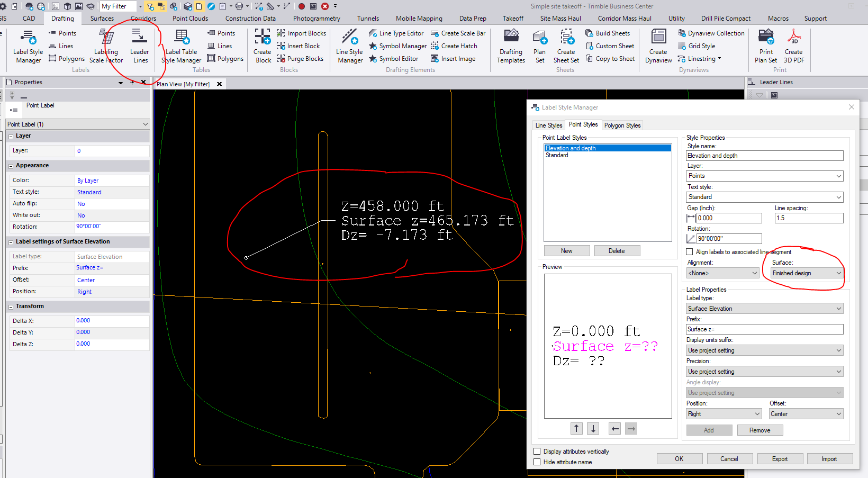
Task: Check Display attributes vertically
Action: point(537,451)
